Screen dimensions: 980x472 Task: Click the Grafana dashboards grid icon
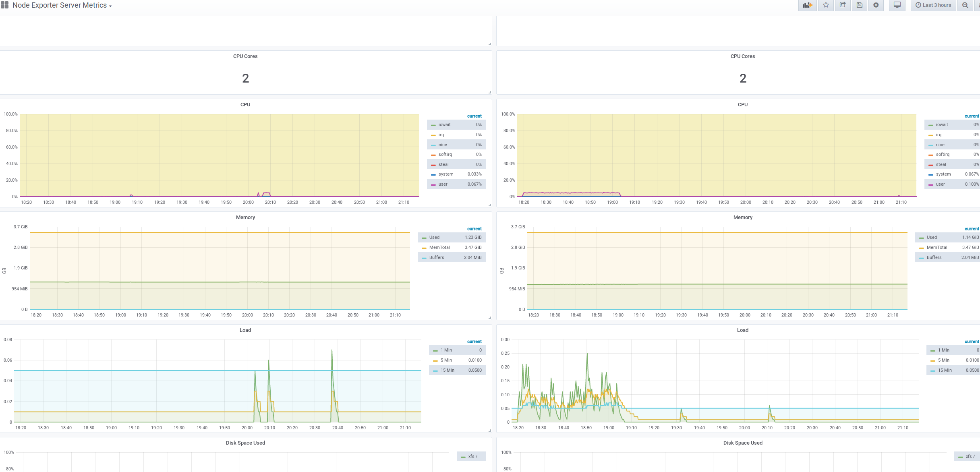5,5
